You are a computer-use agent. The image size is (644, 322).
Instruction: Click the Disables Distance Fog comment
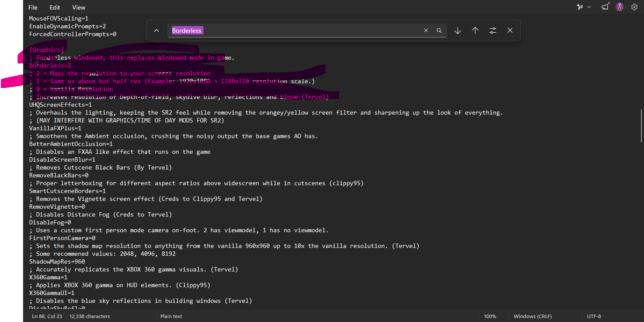tap(101, 214)
